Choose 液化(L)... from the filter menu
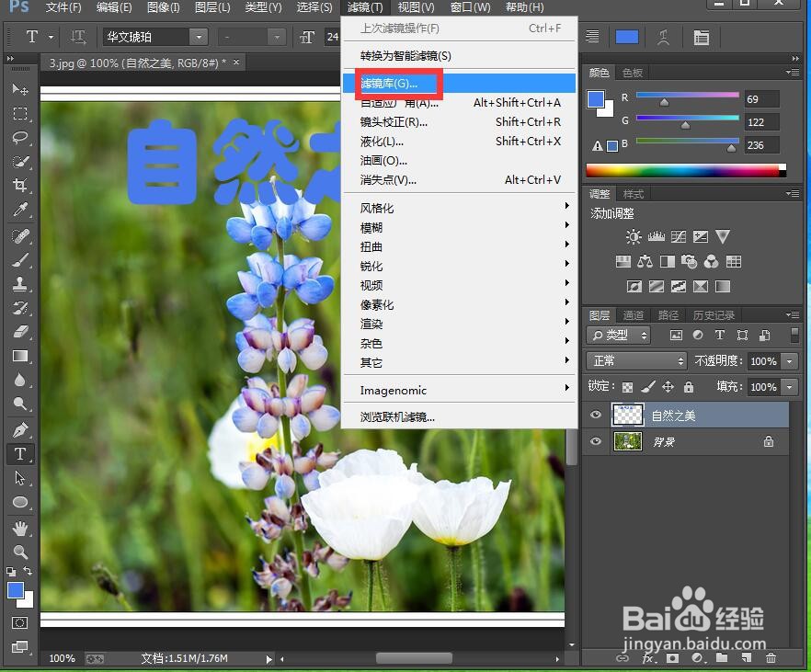Image resolution: width=811 pixels, height=672 pixels. pyautogui.click(x=459, y=142)
